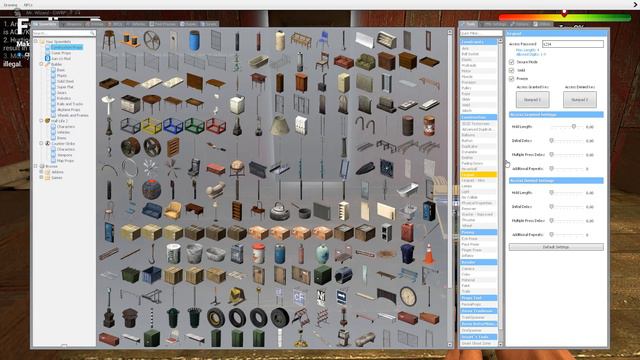Switch to the Post Process tab
Viewport: 640px width, 360px height.
click(163, 24)
